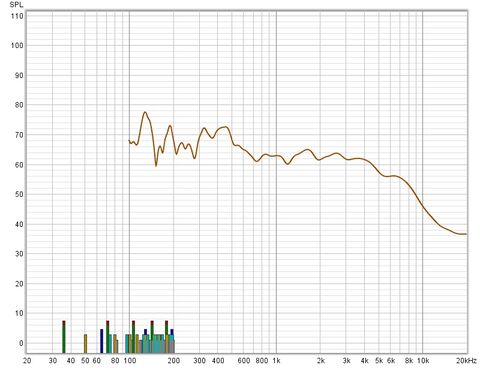
Task: Select the 200 Hz frequency axis label
Action: tap(174, 360)
